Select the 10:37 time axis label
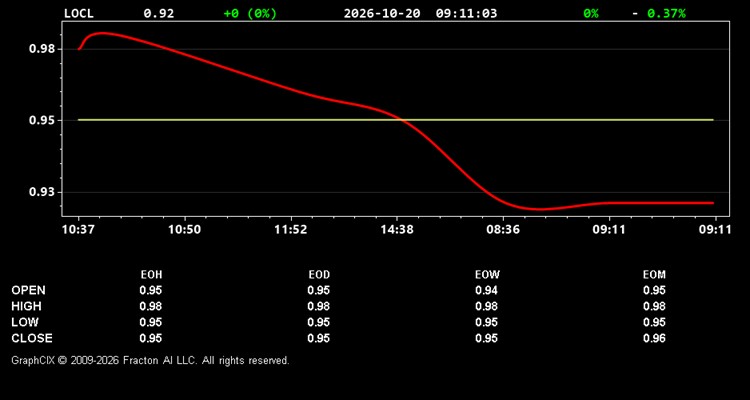 (x=78, y=230)
